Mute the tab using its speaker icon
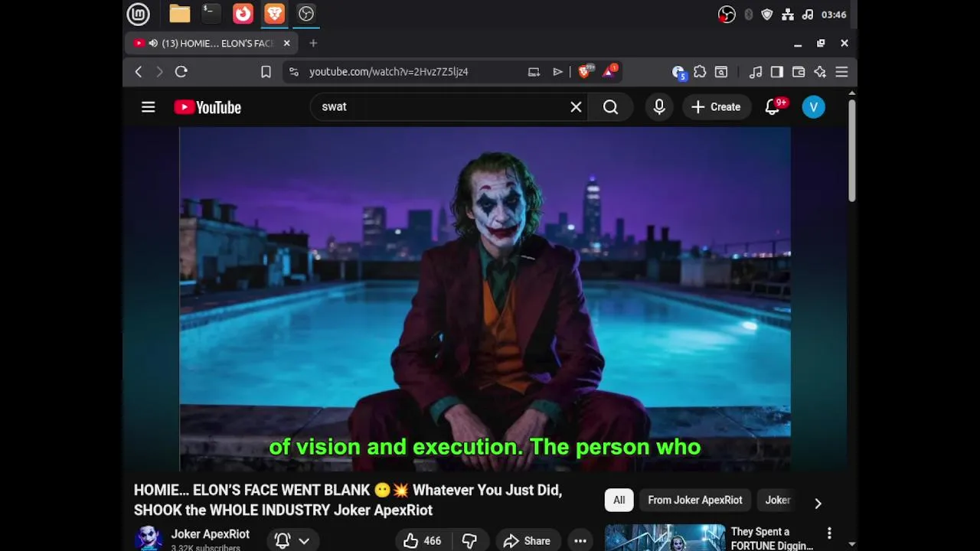The image size is (980, 551). [x=153, y=44]
